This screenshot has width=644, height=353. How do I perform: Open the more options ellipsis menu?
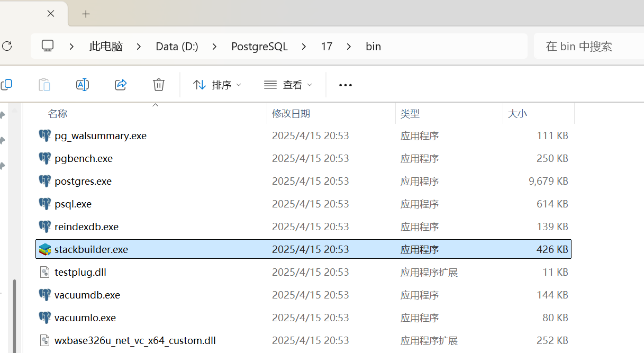(345, 85)
